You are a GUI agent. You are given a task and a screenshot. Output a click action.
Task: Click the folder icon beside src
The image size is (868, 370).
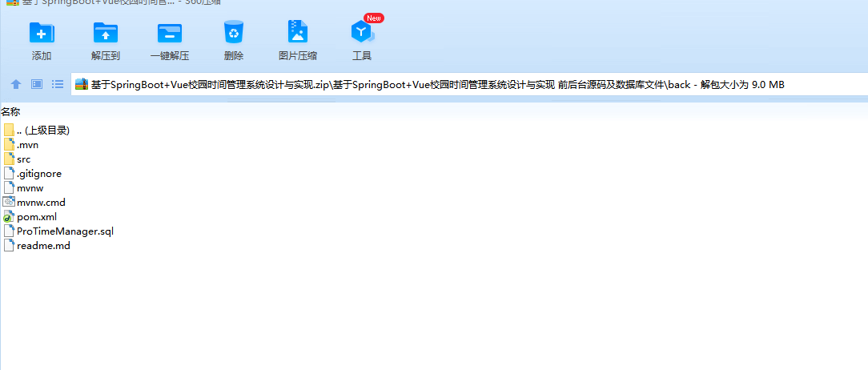pyautogui.click(x=9, y=159)
